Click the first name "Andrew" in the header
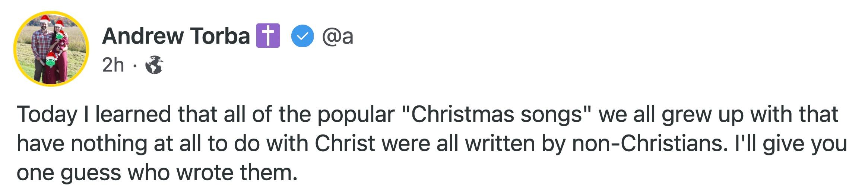Viewport: 868px width, 190px height. tap(143, 36)
